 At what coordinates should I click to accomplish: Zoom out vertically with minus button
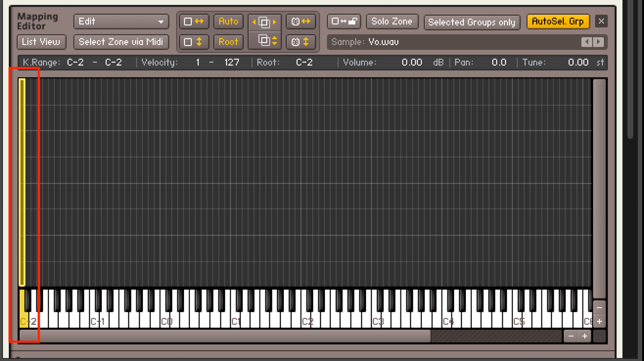599,308
